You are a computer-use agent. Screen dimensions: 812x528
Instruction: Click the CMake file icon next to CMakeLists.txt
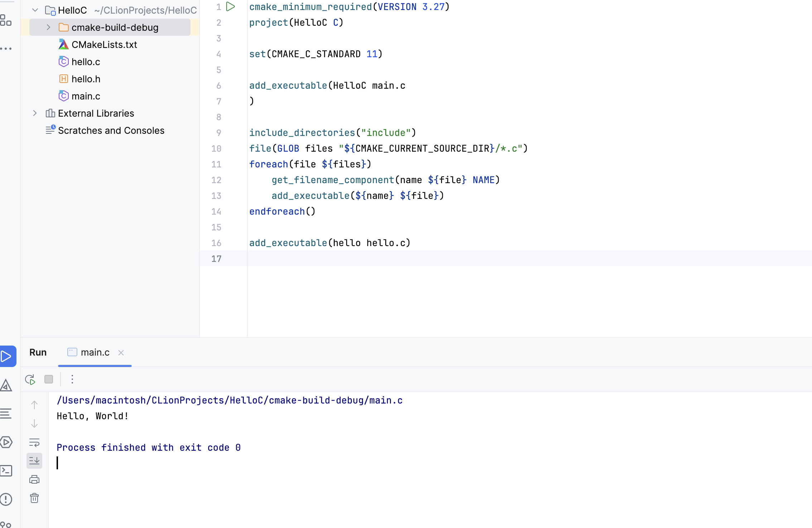click(63, 44)
